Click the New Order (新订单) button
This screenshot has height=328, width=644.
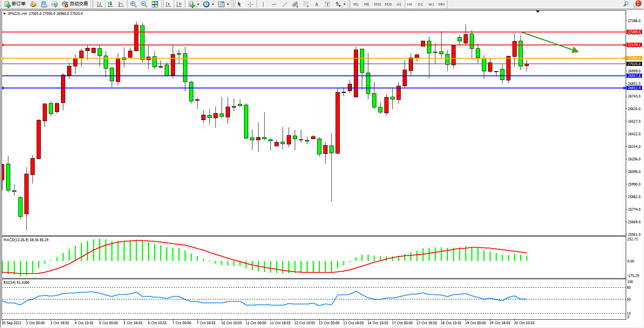point(15,4)
